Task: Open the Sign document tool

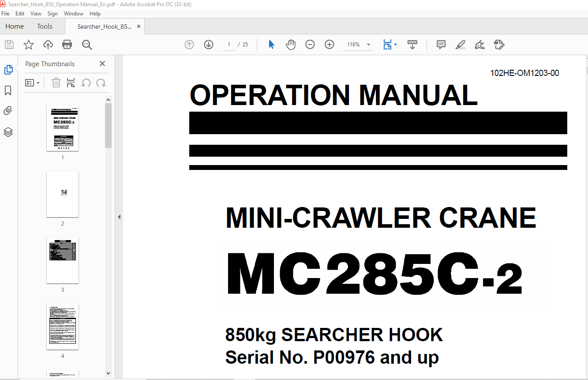Action: pyautogui.click(x=479, y=45)
